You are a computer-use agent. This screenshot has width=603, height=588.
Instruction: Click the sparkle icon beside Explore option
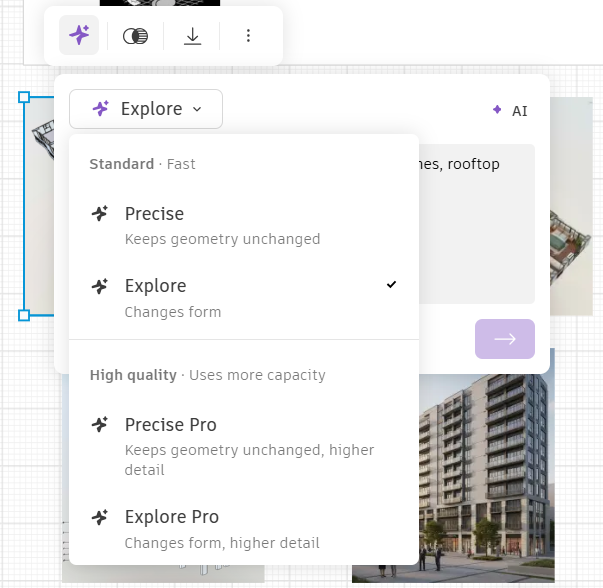coord(100,286)
